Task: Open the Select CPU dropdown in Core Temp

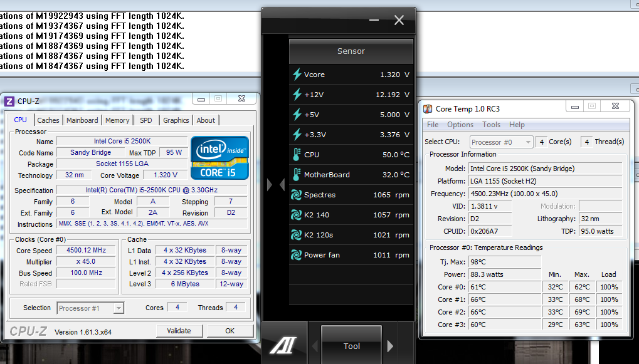Action: coord(500,142)
